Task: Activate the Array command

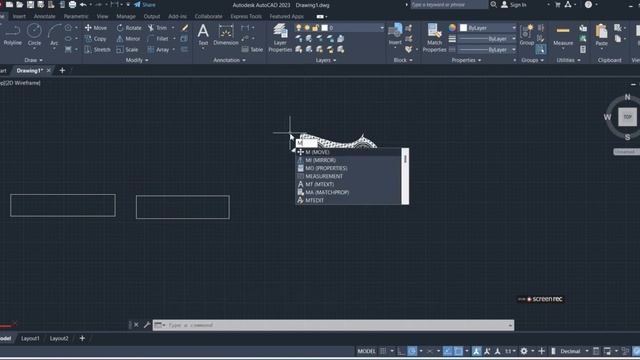Action: [158, 49]
